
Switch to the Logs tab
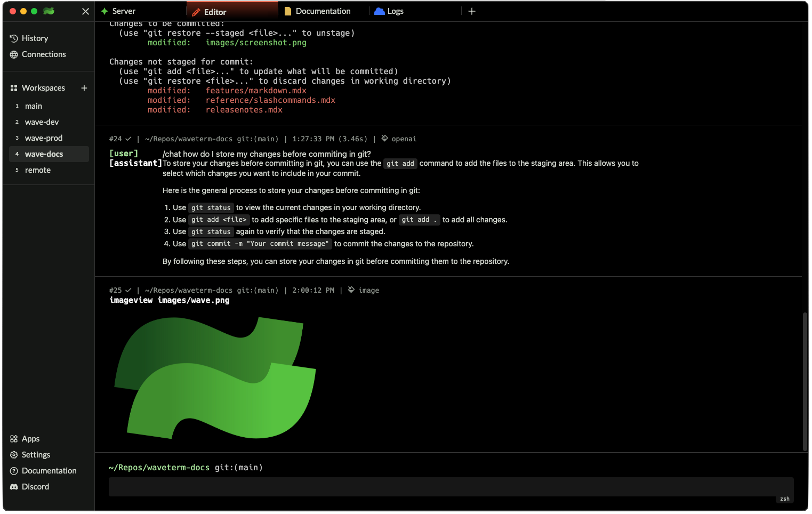click(x=415, y=11)
